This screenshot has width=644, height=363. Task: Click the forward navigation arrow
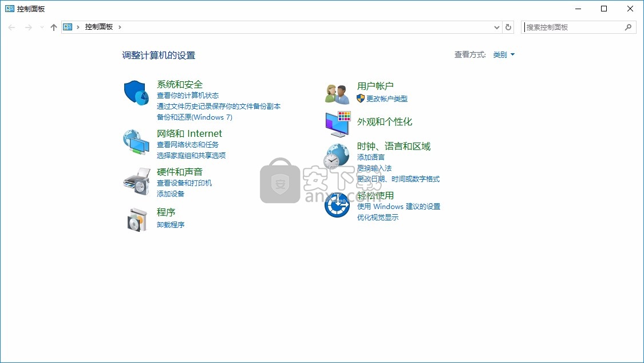29,27
